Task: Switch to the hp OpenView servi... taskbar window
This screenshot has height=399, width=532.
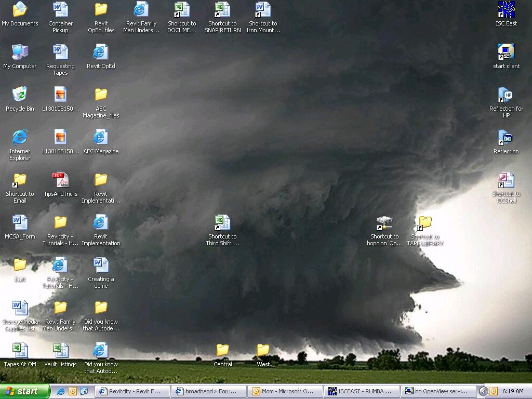Action: click(438, 391)
